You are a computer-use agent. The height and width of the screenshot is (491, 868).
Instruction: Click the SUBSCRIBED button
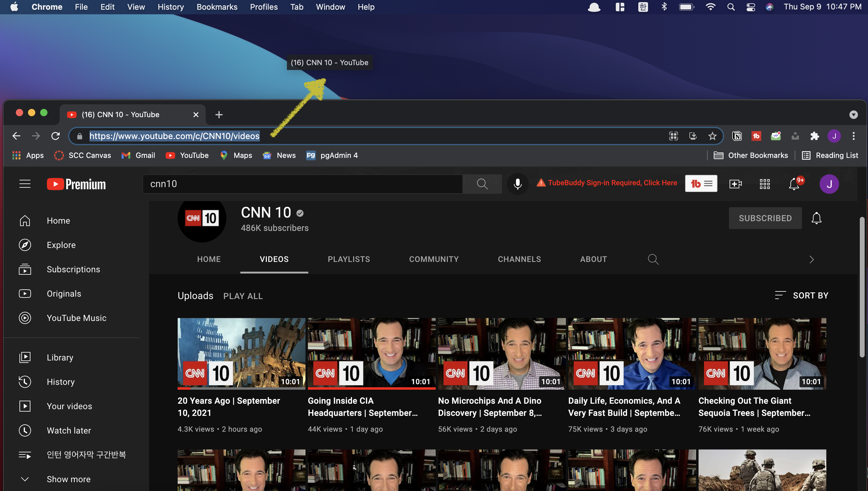(x=765, y=218)
